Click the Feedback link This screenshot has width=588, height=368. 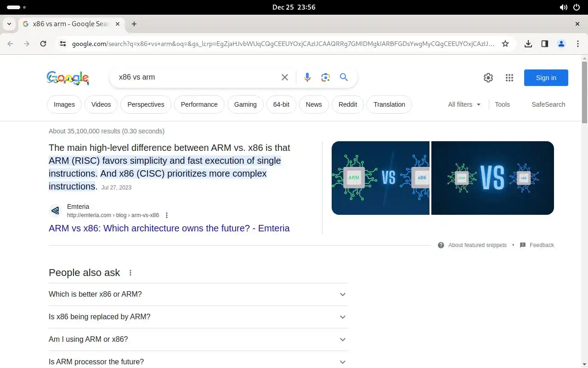542,245
